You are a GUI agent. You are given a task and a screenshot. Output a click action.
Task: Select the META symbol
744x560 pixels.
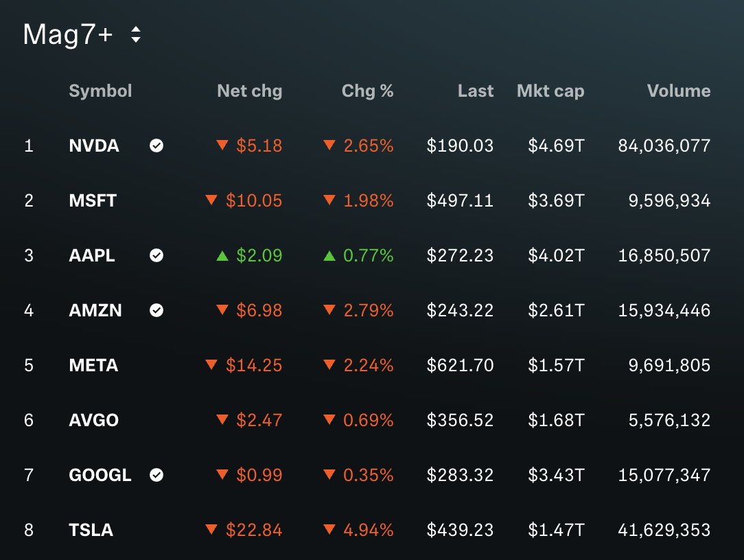pyautogui.click(x=93, y=365)
